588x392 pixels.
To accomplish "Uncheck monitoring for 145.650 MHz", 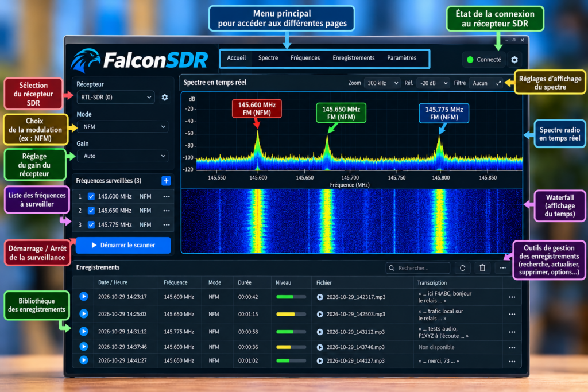I will [91, 211].
